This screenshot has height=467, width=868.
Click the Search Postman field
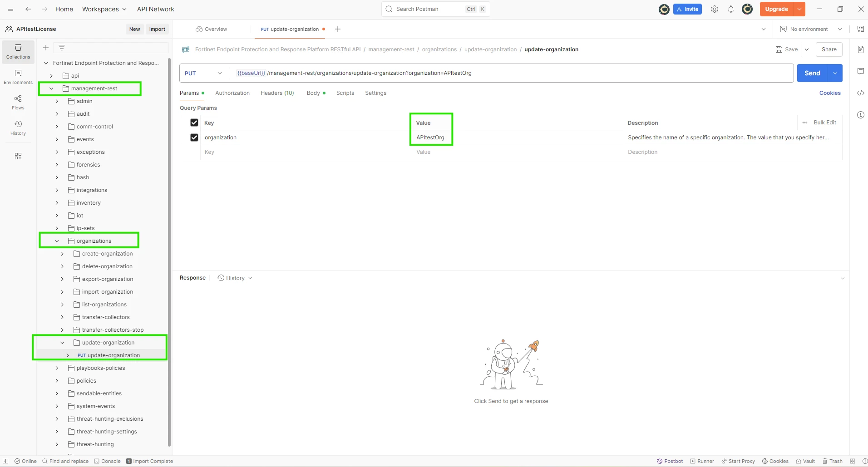436,9
